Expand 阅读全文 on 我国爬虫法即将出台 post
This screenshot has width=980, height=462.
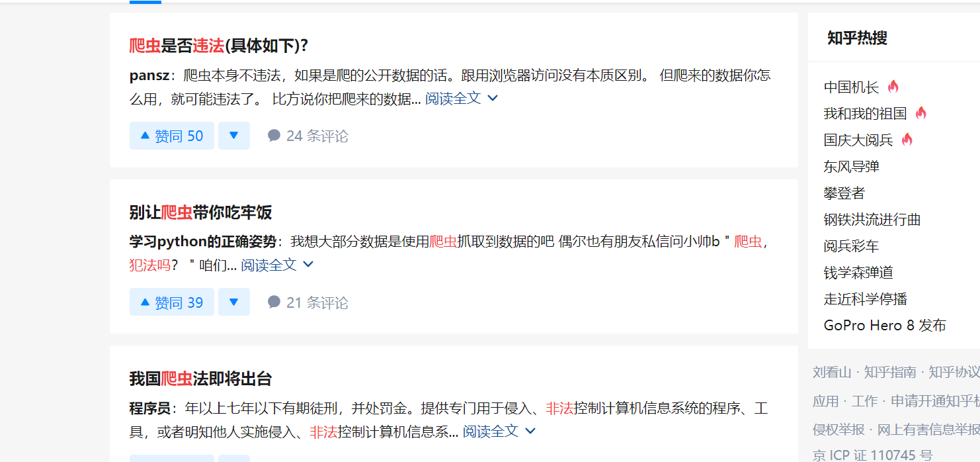(x=499, y=432)
